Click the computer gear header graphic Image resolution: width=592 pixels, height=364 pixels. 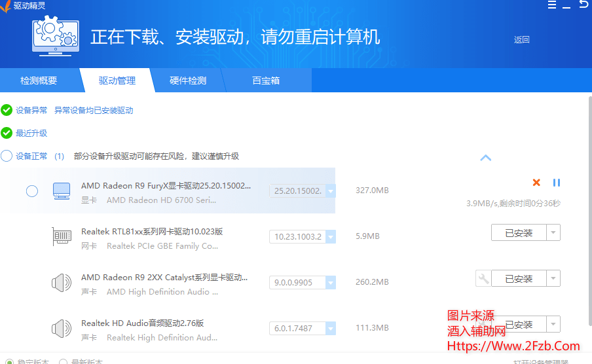[56, 36]
